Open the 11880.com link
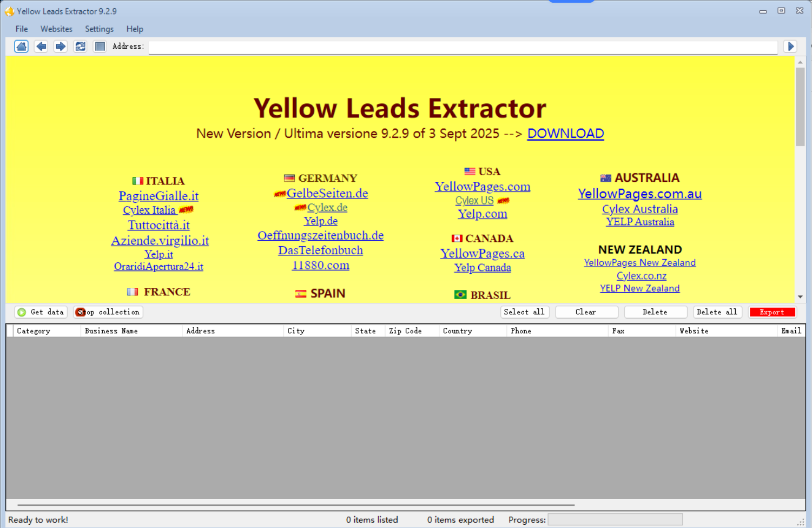This screenshot has height=528, width=812. (x=320, y=266)
